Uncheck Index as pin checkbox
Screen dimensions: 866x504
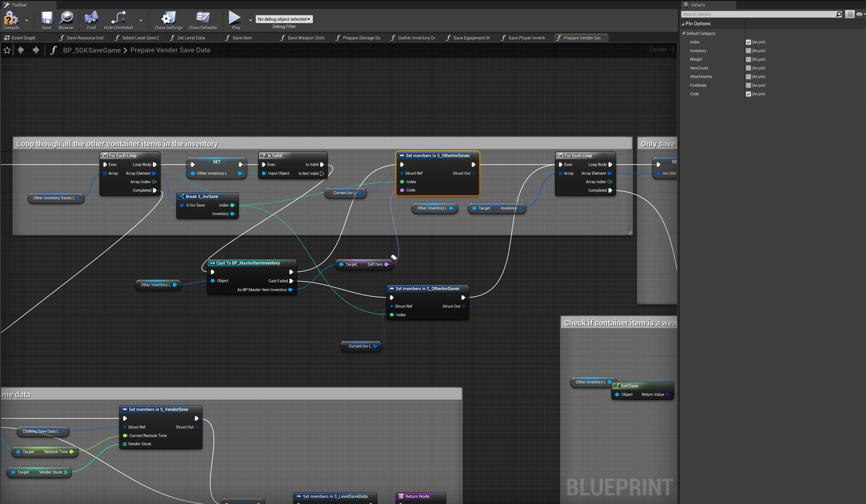[748, 42]
